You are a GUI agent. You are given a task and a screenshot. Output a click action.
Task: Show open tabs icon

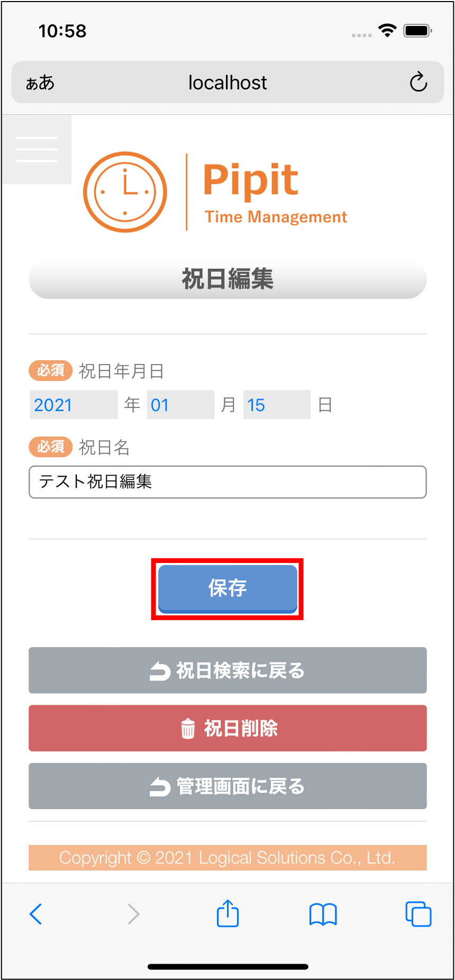point(418,914)
